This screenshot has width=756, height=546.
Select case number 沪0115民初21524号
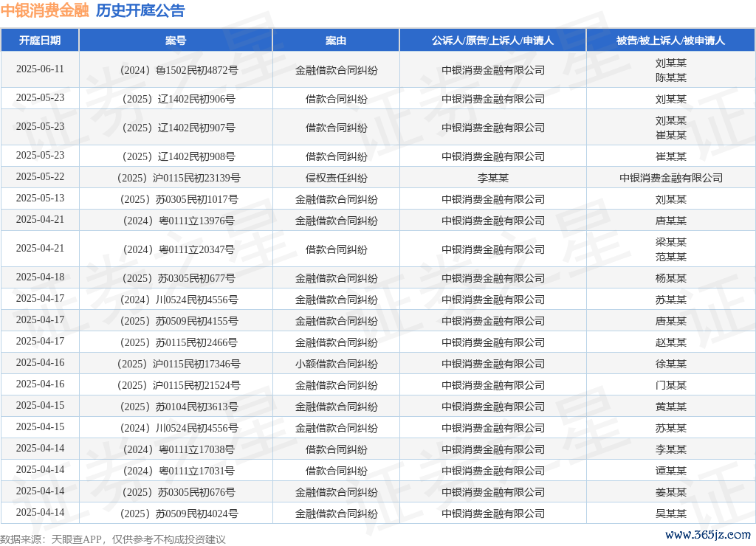click(x=179, y=386)
